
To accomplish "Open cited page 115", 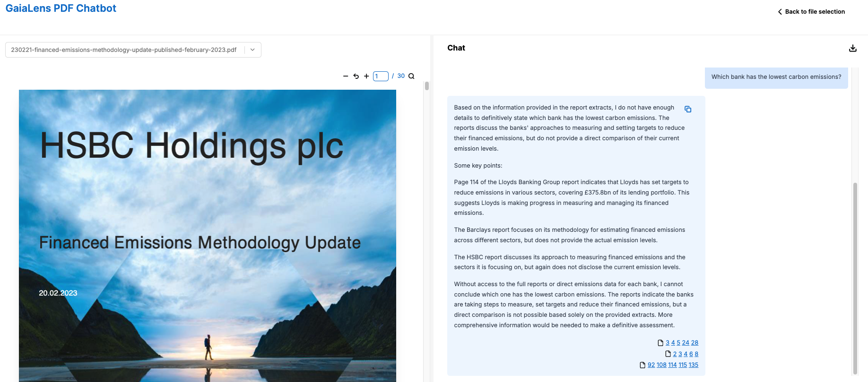I will point(683,365).
